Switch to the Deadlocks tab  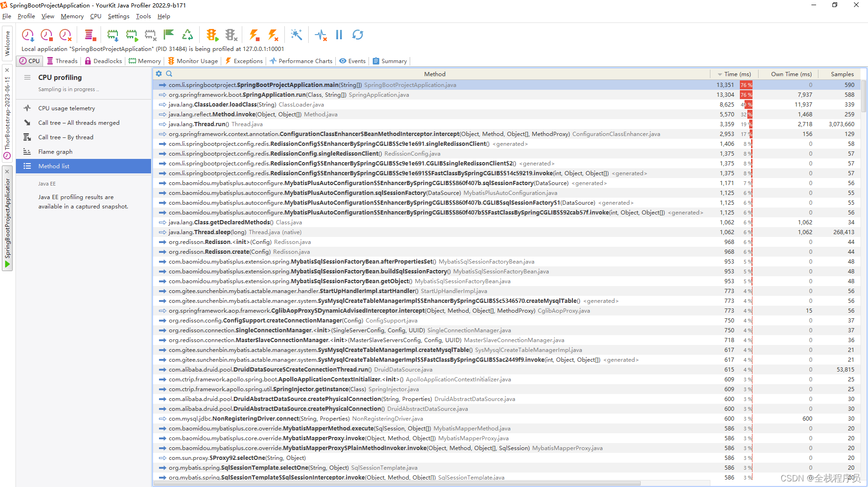point(103,61)
